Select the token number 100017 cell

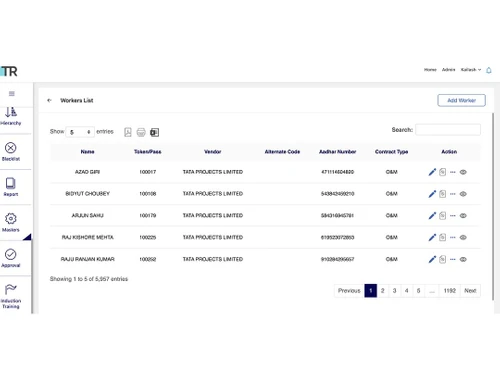pos(147,172)
